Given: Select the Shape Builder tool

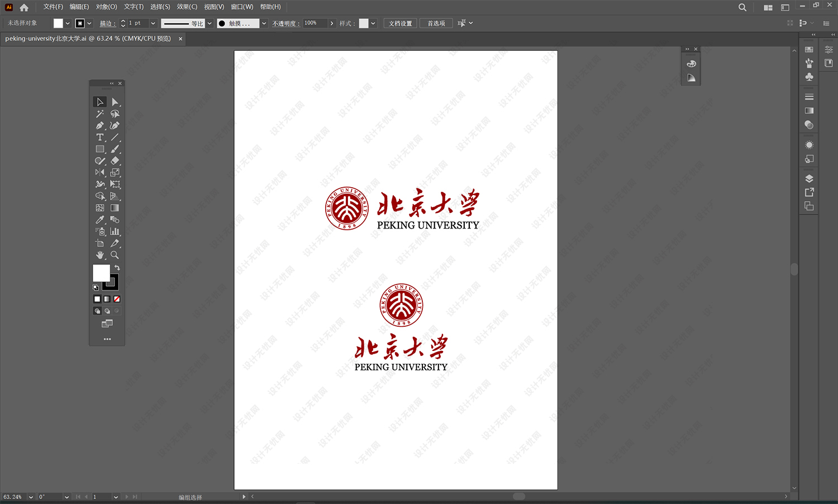Looking at the screenshot, I should click(100, 196).
